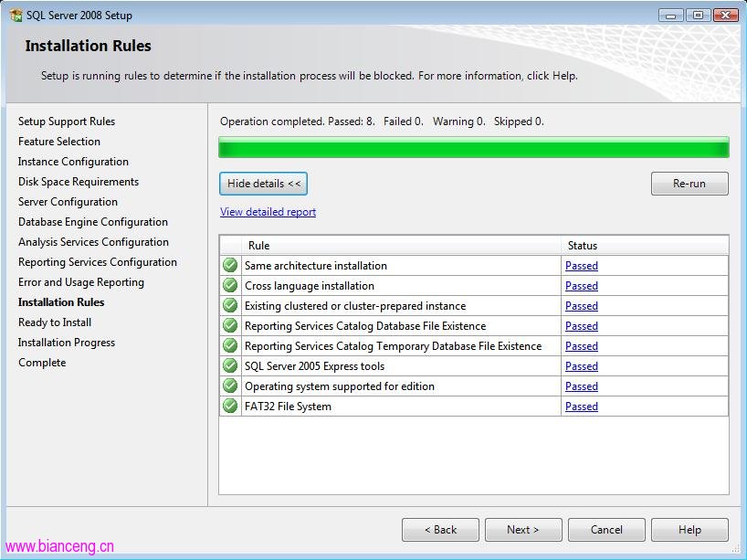The image size is (747, 560).
Task: Click the Status column header
Action: [645, 246]
